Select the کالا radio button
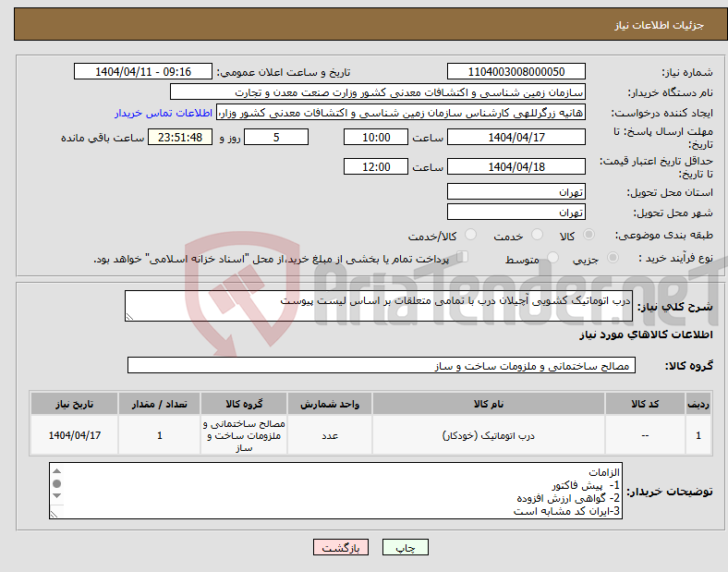Screen dimensions: 728x572 588,235
